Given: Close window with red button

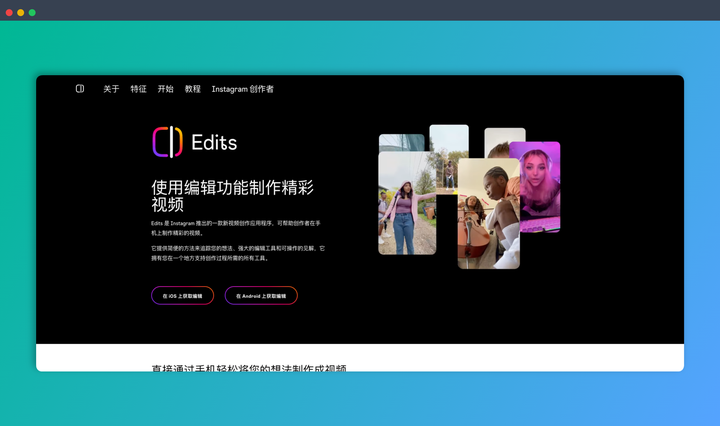Looking at the screenshot, I should pos(9,12).
